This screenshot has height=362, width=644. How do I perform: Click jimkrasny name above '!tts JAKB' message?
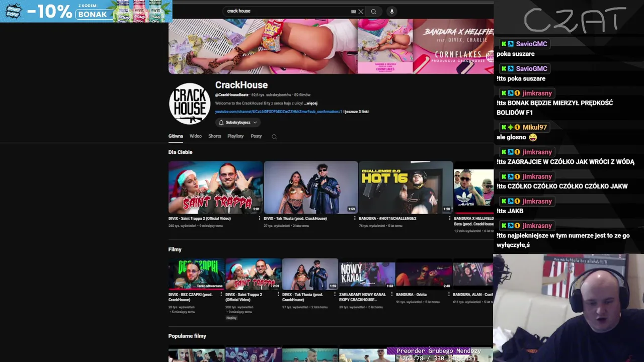click(537, 201)
